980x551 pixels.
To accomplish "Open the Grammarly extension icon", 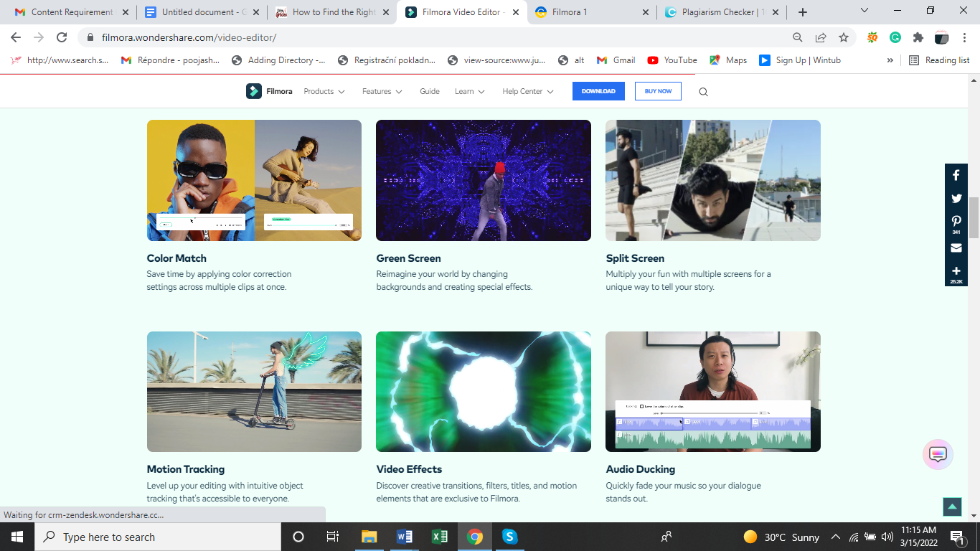I will coord(895,37).
